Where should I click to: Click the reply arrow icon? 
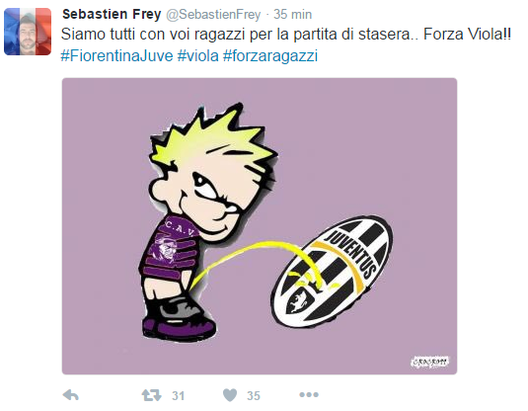coord(71,395)
